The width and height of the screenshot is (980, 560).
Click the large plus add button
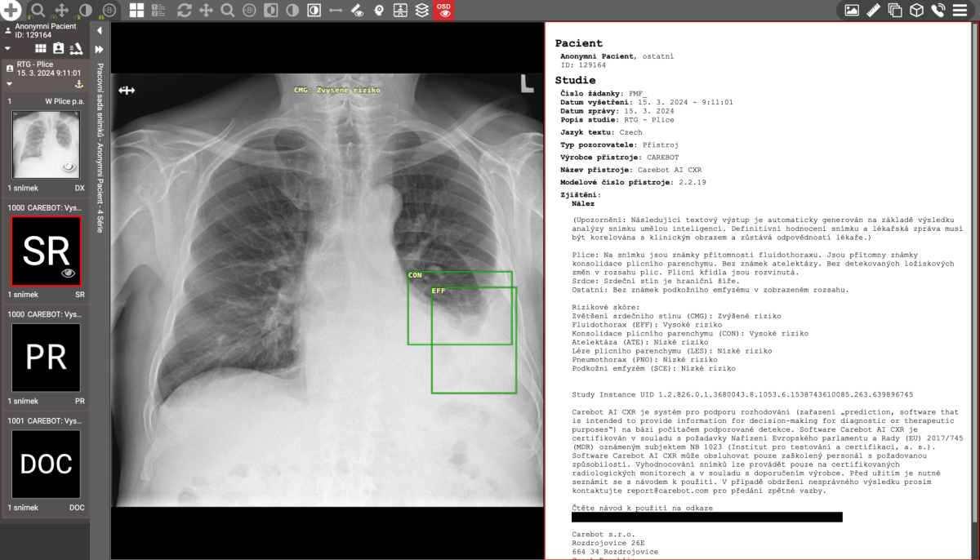tap(11, 11)
